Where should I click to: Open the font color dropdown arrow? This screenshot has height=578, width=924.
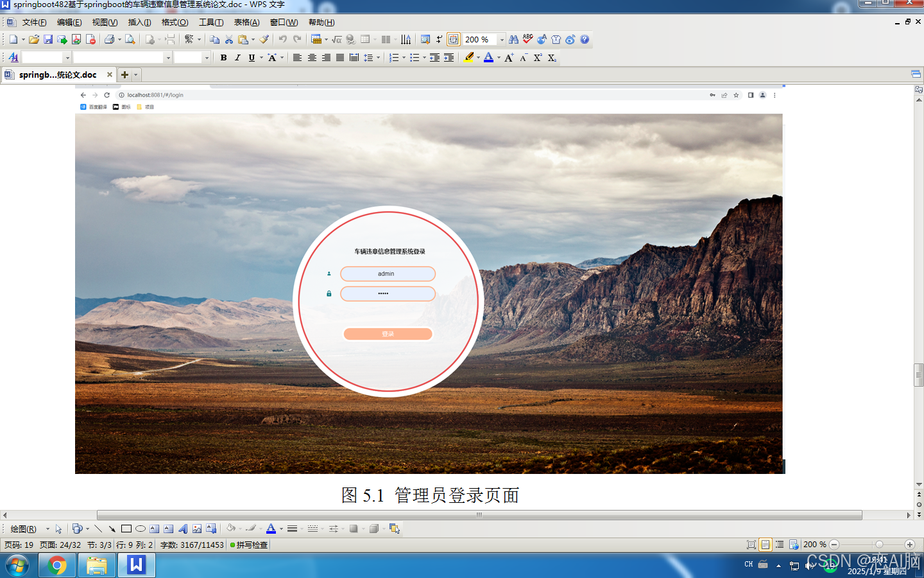499,57
